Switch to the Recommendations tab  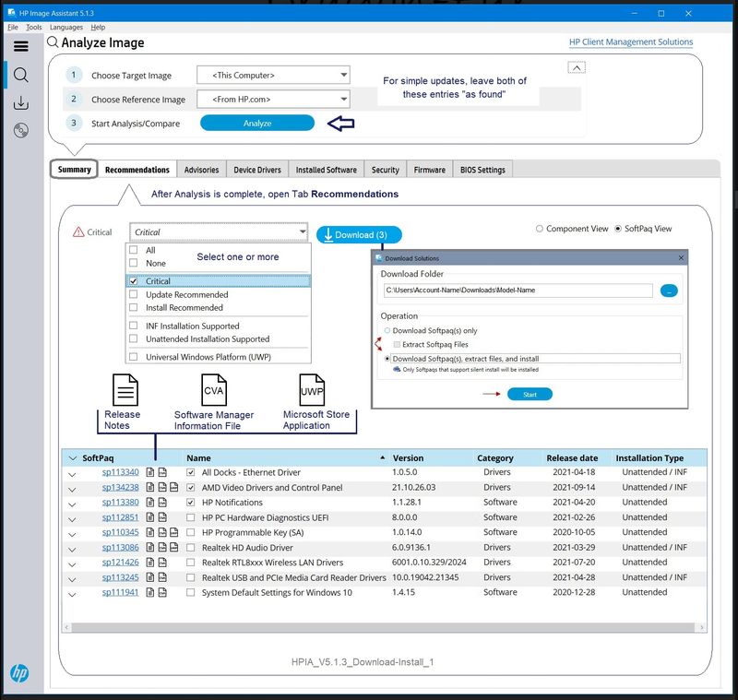[x=137, y=170]
